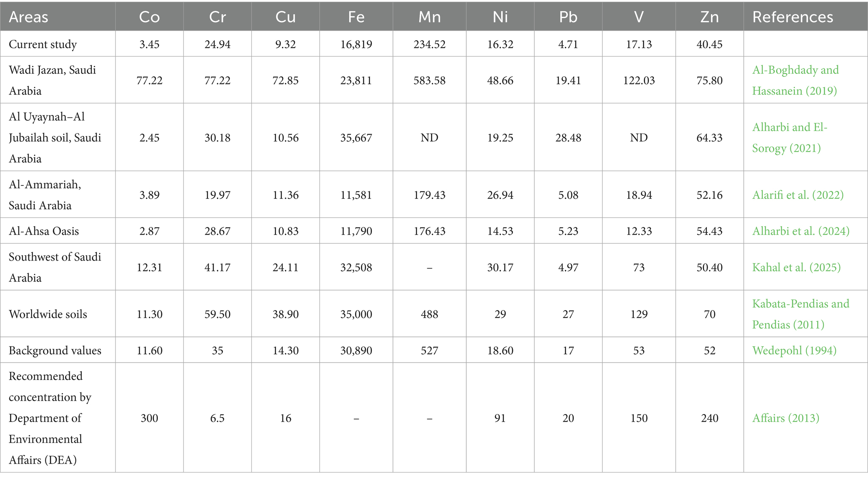Select the Current study row label
The image size is (868, 480).
pos(43,44)
